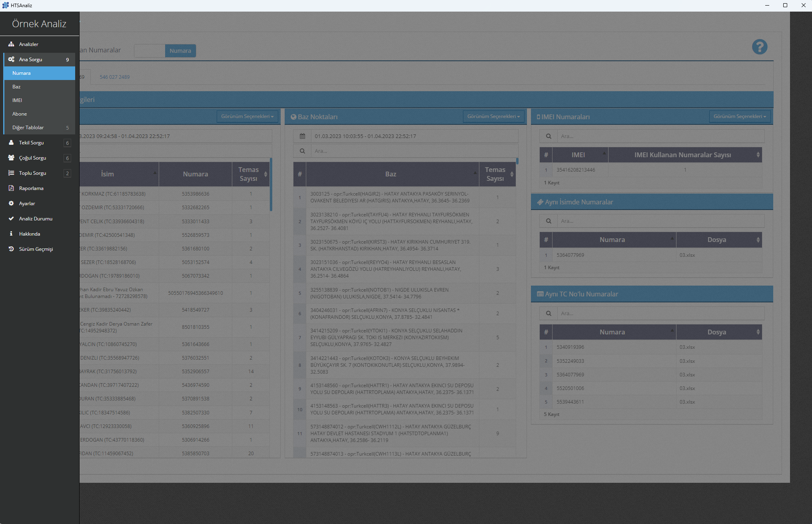This screenshot has height=524, width=812.
Task: Sort Aynı İsimde Numaralar by Dosya
Action: tap(719, 240)
